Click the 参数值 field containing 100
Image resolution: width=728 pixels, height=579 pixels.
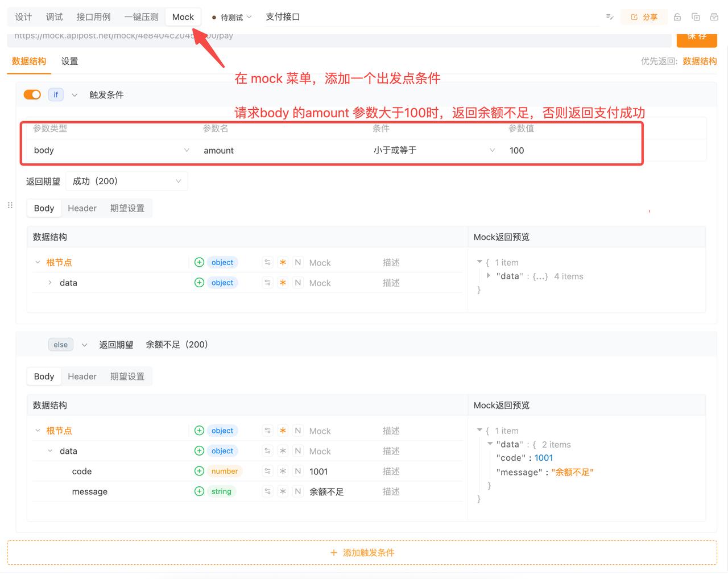pyautogui.click(x=569, y=150)
